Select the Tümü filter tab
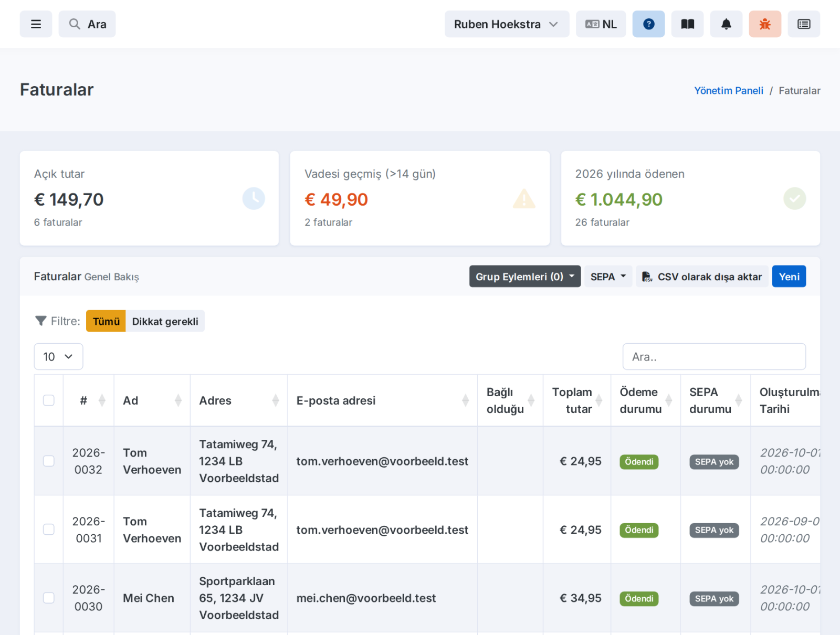The height and width of the screenshot is (635, 840). tap(106, 321)
